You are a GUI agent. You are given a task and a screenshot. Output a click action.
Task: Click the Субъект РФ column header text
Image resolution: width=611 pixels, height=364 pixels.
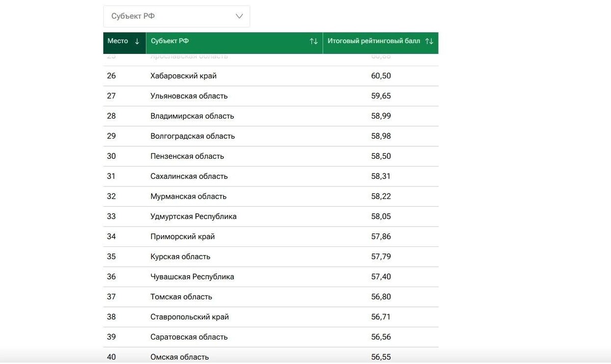[x=170, y=41]
